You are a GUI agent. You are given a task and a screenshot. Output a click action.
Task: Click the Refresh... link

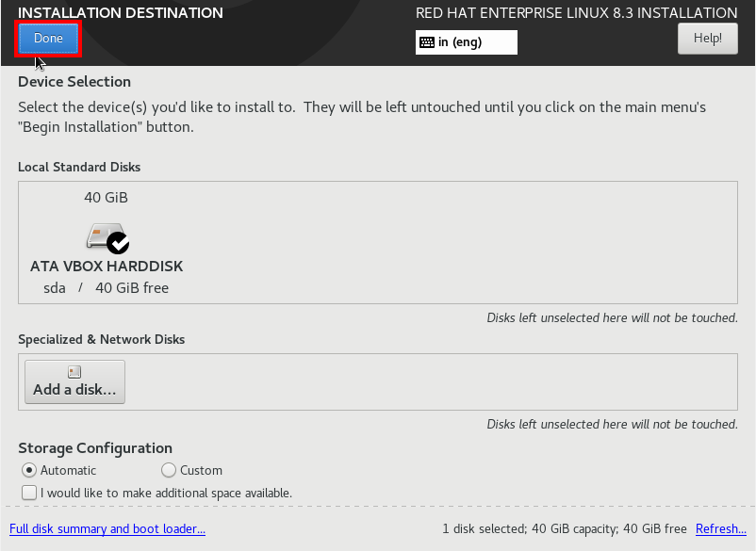click(721, 528)
